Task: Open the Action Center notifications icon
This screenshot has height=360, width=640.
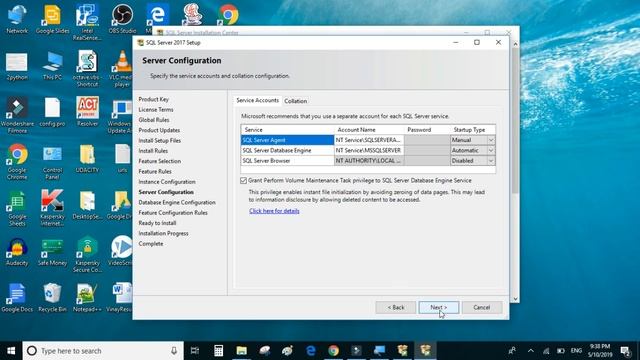Action: pos(624,351)
